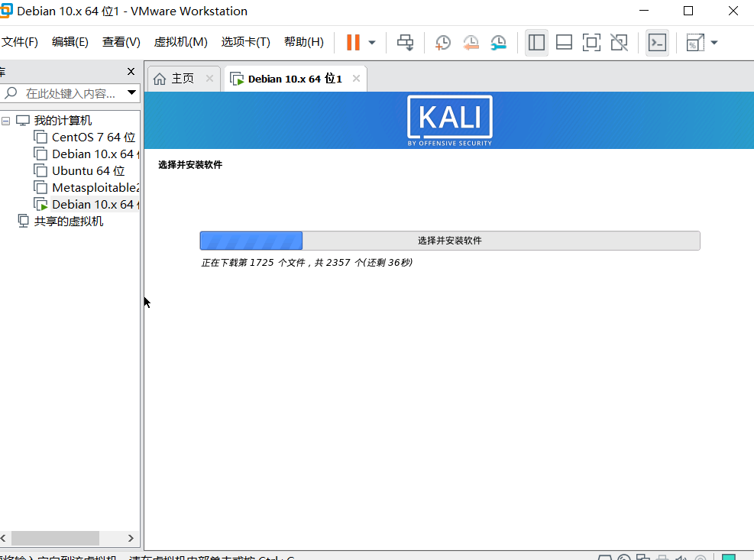Toggle the library sidebar view
This screenshot has width=754, height=560.
pyautogui.click(x=536, y=42)
